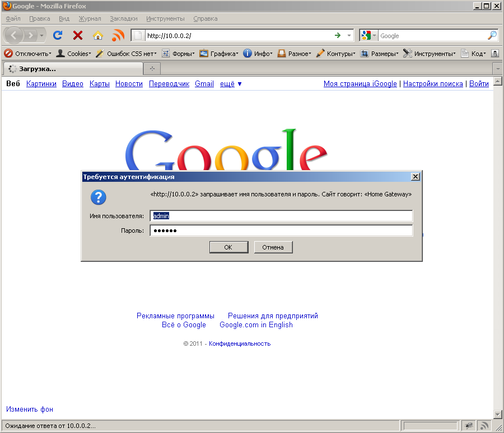This screenshot has width=504, height=433.
Task: Click the page scrollbar down arrow
Action: [498, 415]
